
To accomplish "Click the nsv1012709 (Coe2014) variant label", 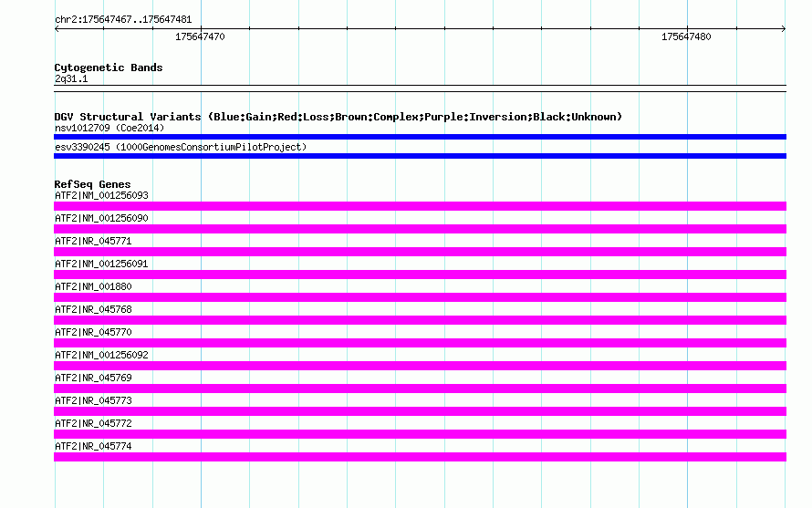I will coord(109,128).
